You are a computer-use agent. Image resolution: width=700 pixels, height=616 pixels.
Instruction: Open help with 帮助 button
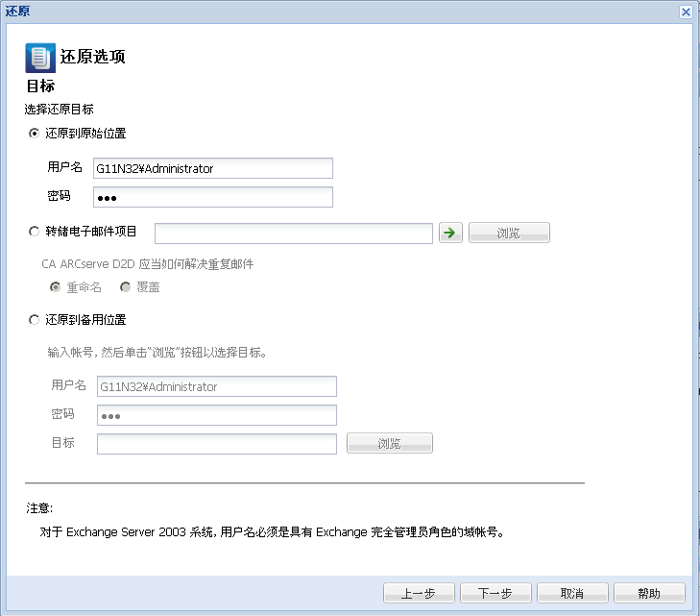pos(649,593)
